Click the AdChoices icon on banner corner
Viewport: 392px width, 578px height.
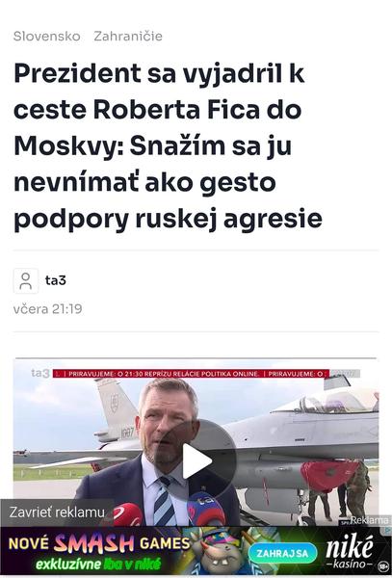[387, 530]
